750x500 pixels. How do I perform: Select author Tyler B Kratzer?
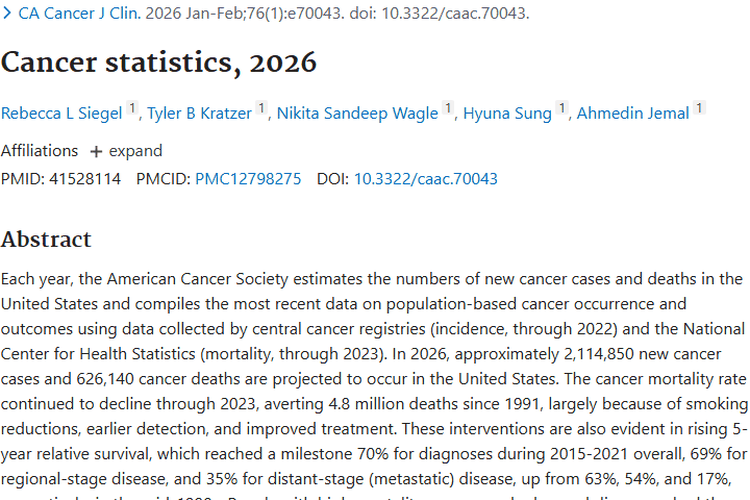coord(199,113)
